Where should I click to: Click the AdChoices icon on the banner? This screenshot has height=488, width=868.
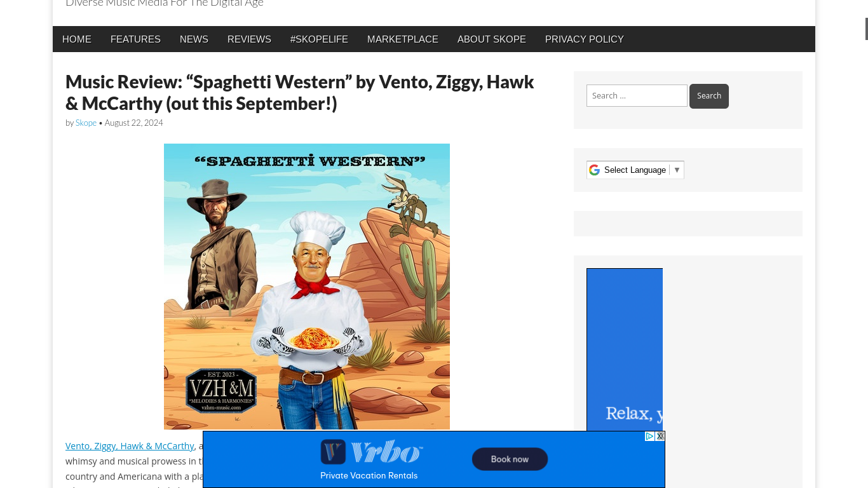pyautogui.click(x=649, y=436)
